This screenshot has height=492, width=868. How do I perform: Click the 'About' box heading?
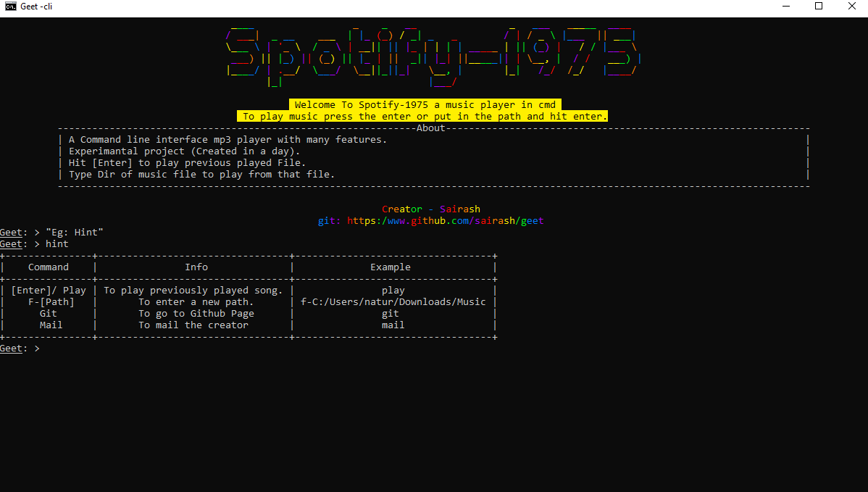coord(430,128)
